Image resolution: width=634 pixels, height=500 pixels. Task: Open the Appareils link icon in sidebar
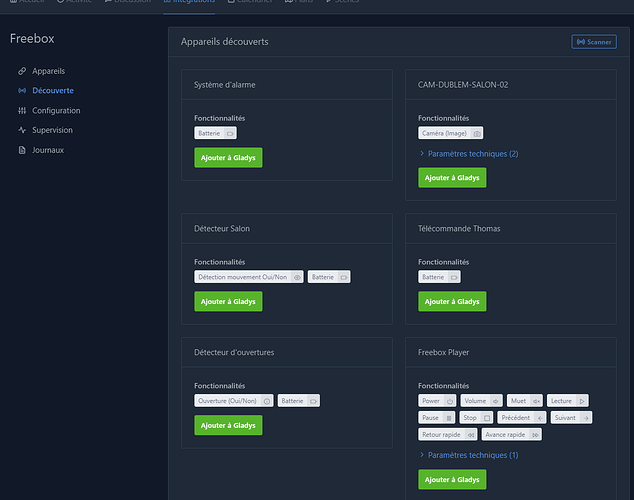click(22, 71)
